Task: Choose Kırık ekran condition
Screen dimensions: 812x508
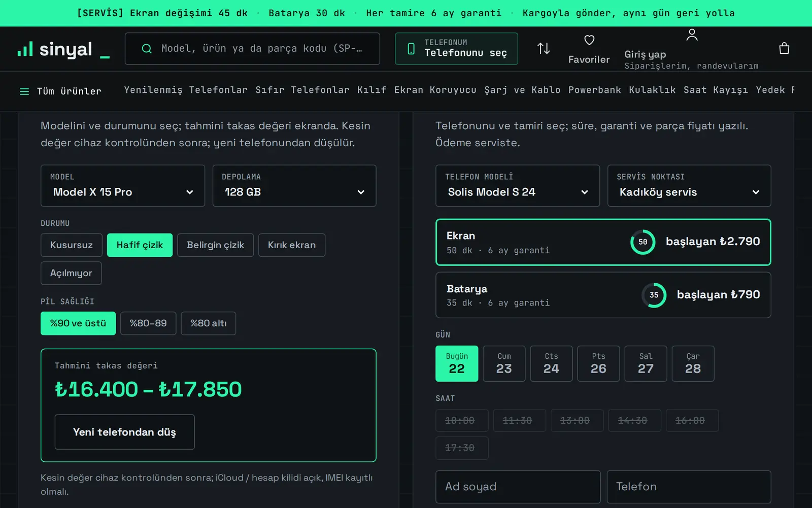Action: coord(292,245)
